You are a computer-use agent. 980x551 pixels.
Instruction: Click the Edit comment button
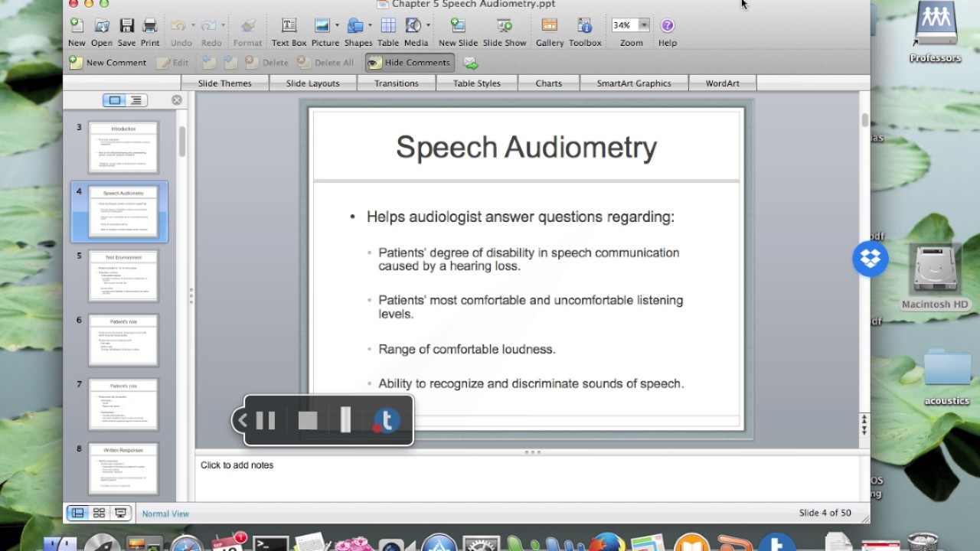point(173,63)
